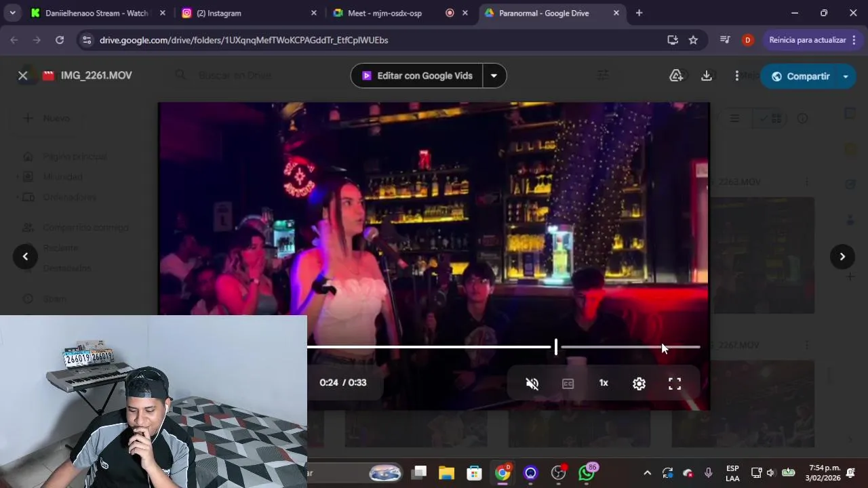Click microphone icon in system tray

709,473
